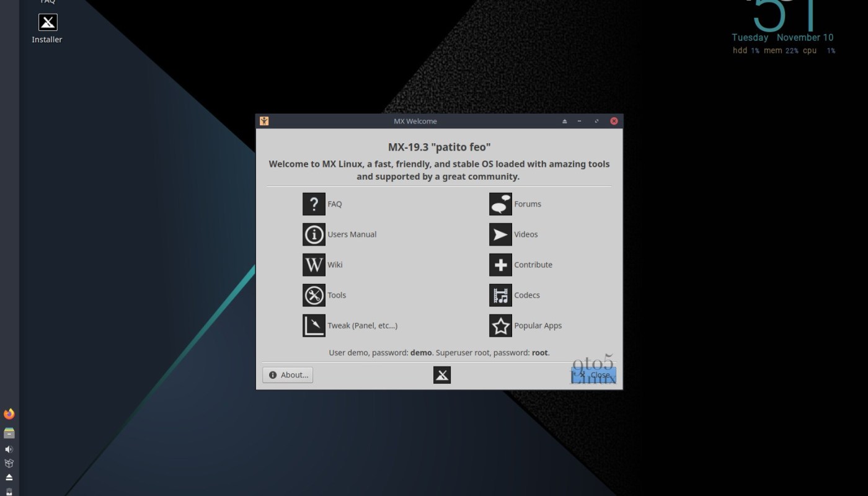Click the Videos label
This screenshot has width=868, height=496.
[526, 234]
